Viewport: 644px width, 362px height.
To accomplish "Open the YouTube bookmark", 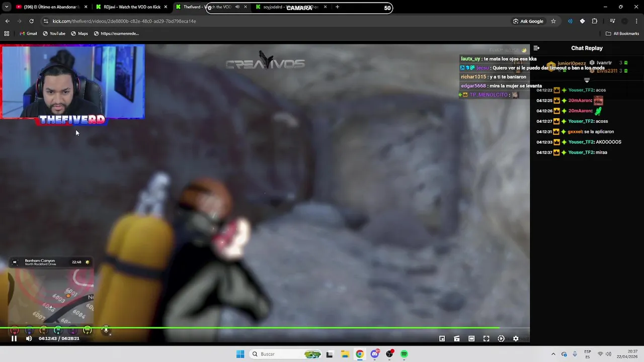I will pyautogui.click(x=54, y=34).
